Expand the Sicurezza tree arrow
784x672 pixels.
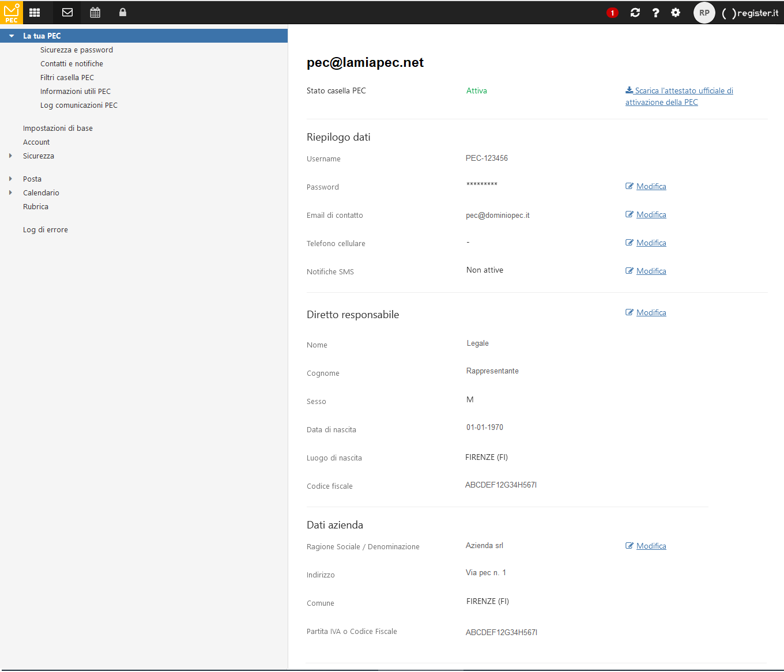tap(10, 156)
